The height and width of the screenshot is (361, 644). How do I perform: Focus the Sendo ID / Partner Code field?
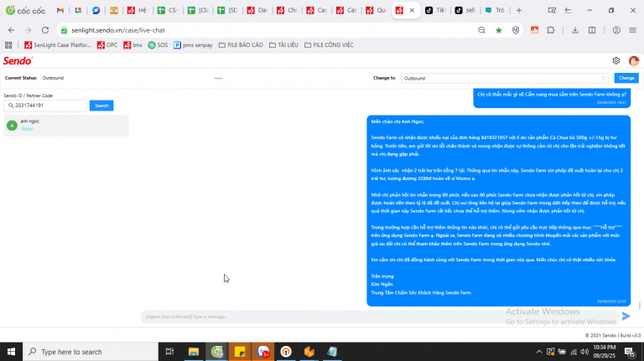[45, 106]
